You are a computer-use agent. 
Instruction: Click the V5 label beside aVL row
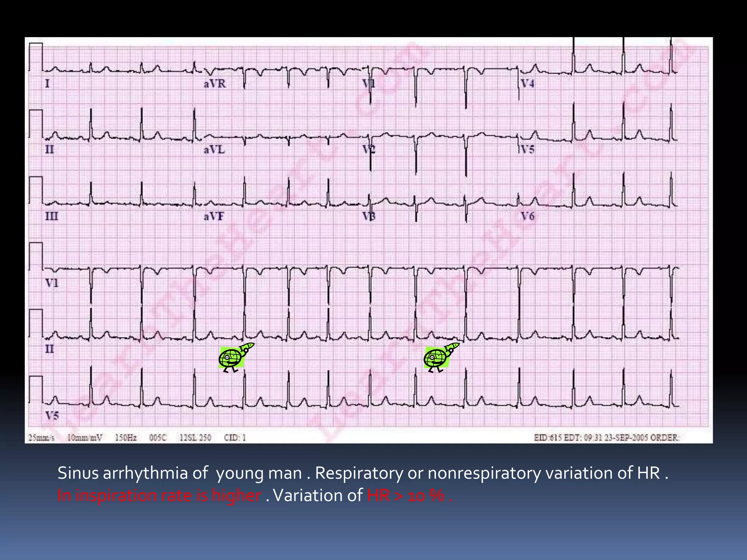coord(527,150)
